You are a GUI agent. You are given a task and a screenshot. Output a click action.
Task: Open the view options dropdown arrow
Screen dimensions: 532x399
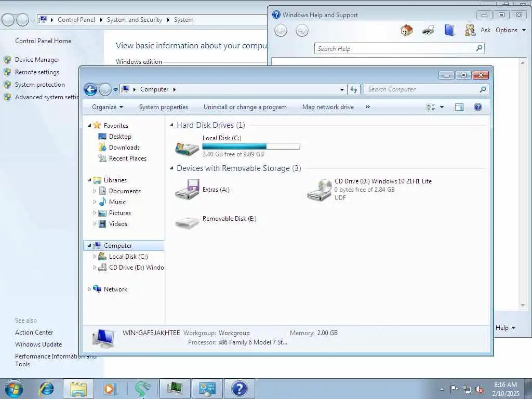click(442, 107)
